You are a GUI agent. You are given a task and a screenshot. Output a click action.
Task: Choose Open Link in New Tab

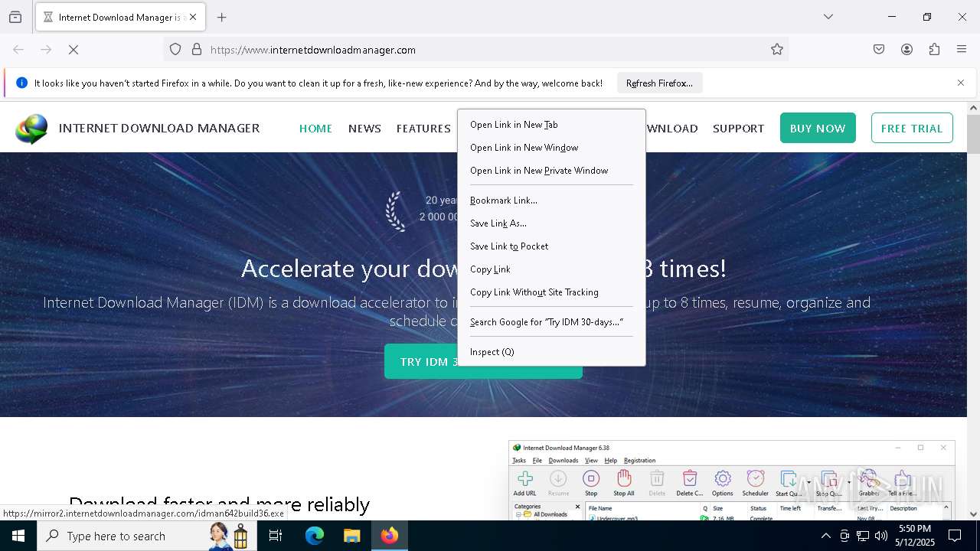[x=551, y=125]
